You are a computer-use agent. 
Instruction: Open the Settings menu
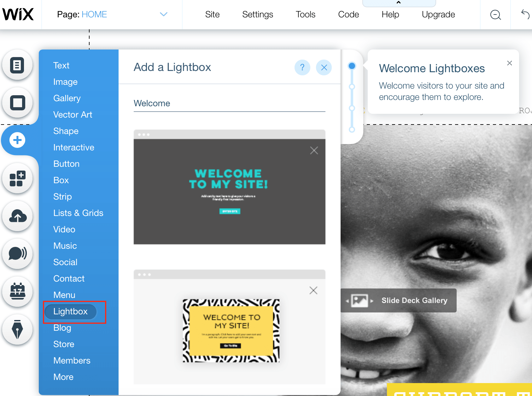click(258, 15)
